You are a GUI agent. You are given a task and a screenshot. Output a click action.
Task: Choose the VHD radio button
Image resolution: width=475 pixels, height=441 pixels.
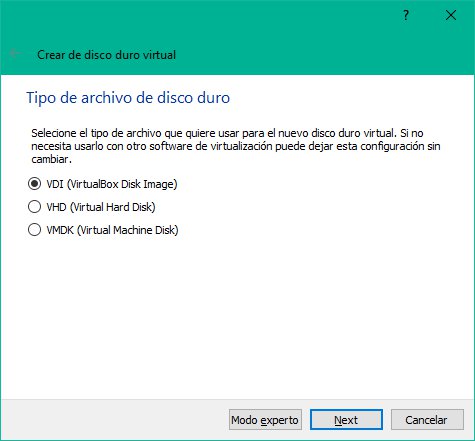pyautogui.click(x=34, y=207)
